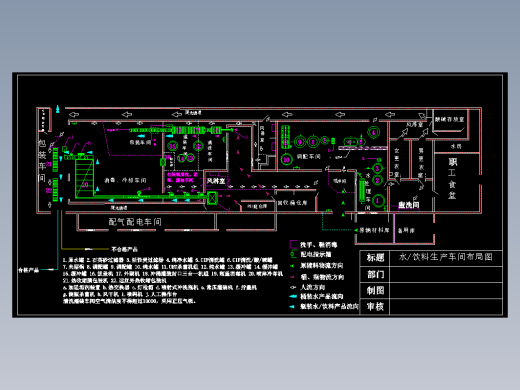Image resolution: width=520 pixels, height=390 pixels.
Task: Select the 部门 cell in the title block
Action: pos(375,274)
